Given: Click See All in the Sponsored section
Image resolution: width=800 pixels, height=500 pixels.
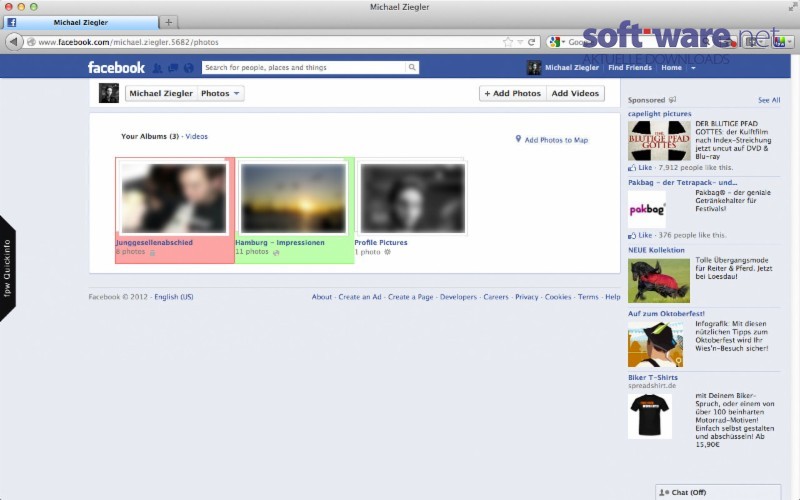Looking at the screenshot, I should pos(769,100).
